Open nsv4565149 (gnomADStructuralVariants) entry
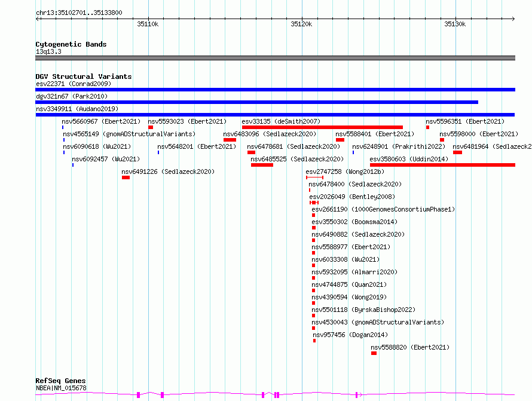This screenshot has width=532, height=401. [x=129, y=134]
